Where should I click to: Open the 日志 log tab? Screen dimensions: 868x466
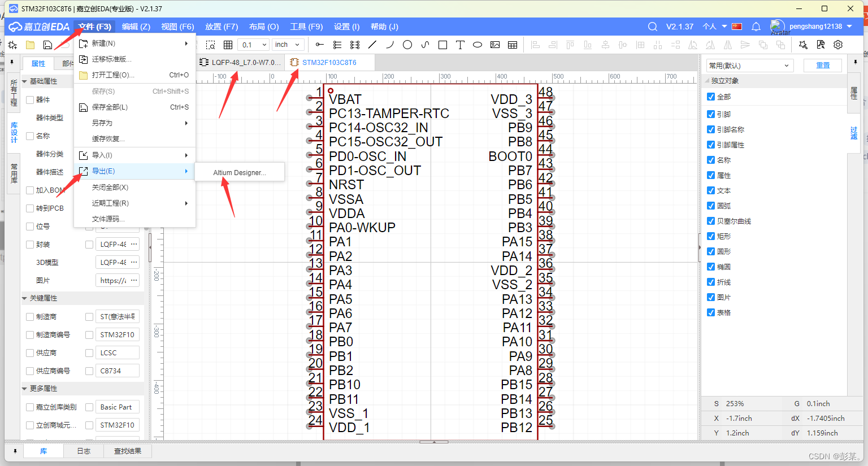[x=84, y=451]
